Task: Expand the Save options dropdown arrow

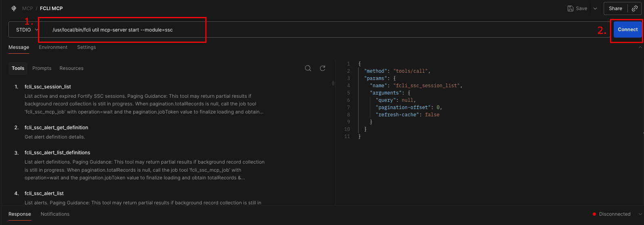Action: point(595,8)
